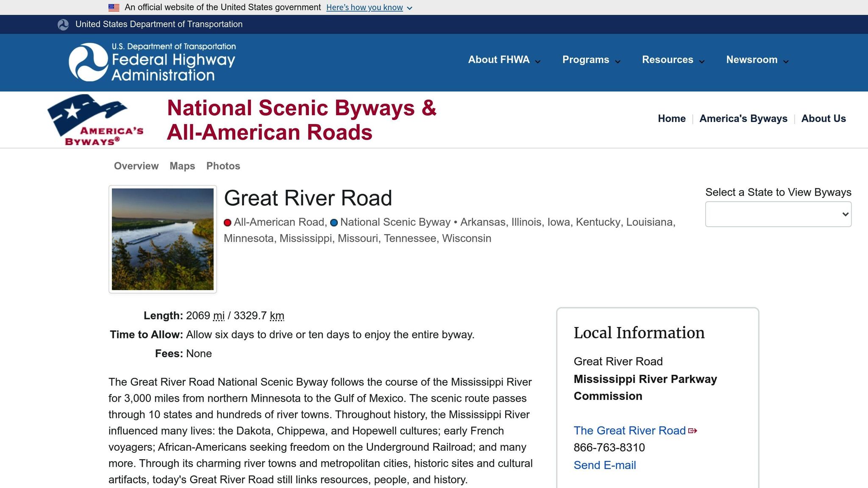Screen dimensions: 868x488
Task: Expand the Here's how you know disclosure
Action: [365, 7]
